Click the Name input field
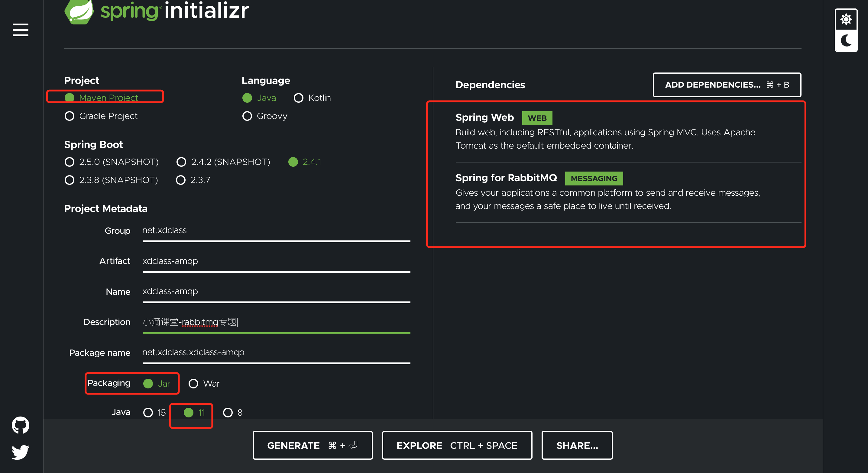Viewport: 868px width, 473px height. (276, 291)
